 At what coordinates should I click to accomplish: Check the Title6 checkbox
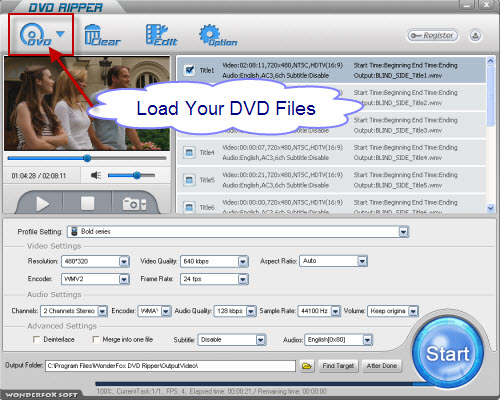coord(189,207)
